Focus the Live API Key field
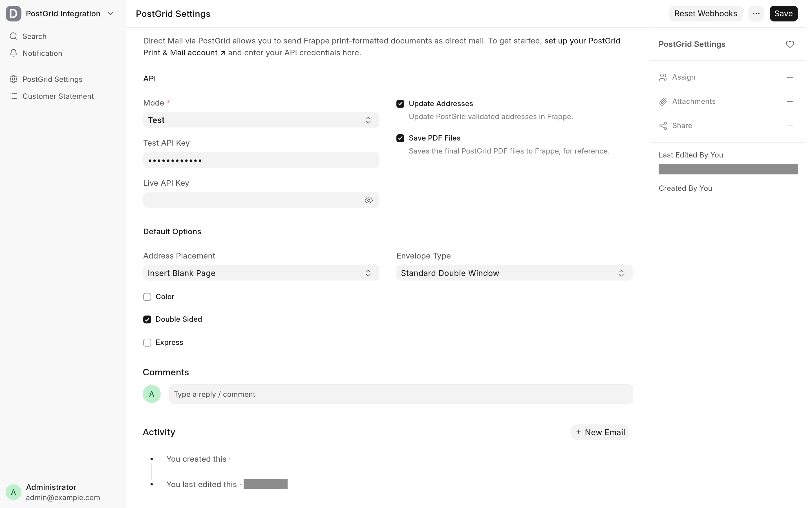This screenshot has width=812, height=508. click(x=261, y=200)
